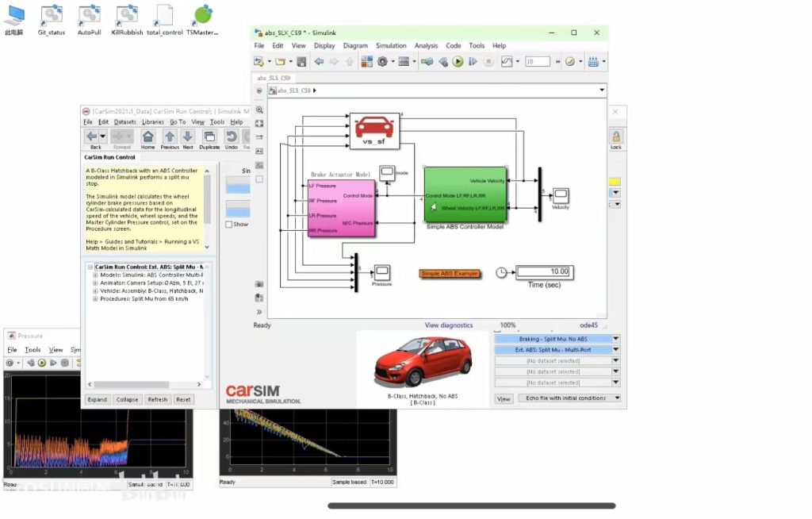Click the Back arrow in CarSim
Screen dimensions: 812x519
coord(91,136)
